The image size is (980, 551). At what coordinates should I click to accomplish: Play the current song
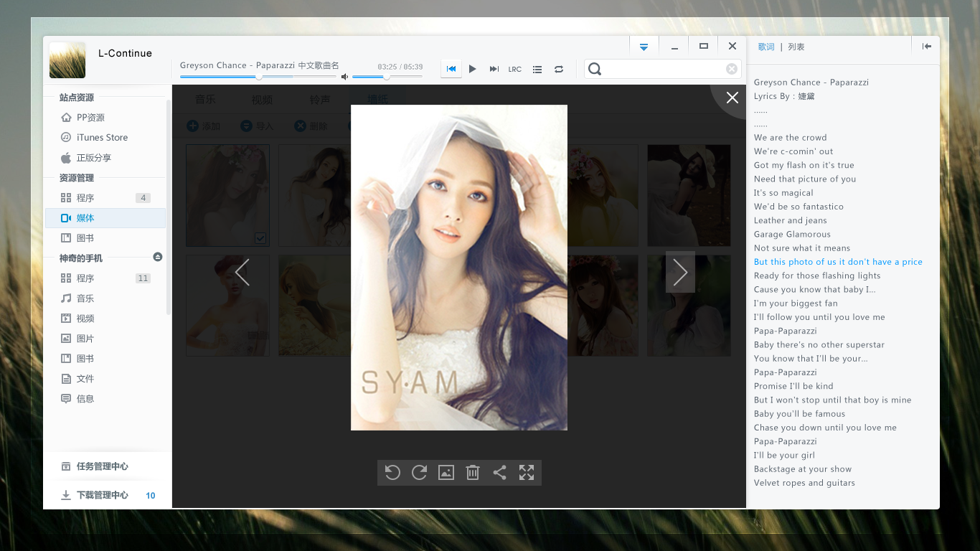point(473,69)
